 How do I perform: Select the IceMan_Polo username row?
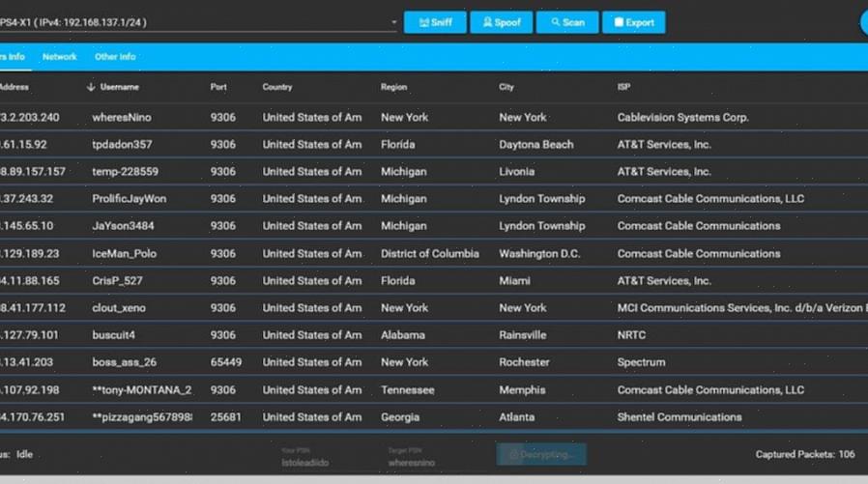124,253
